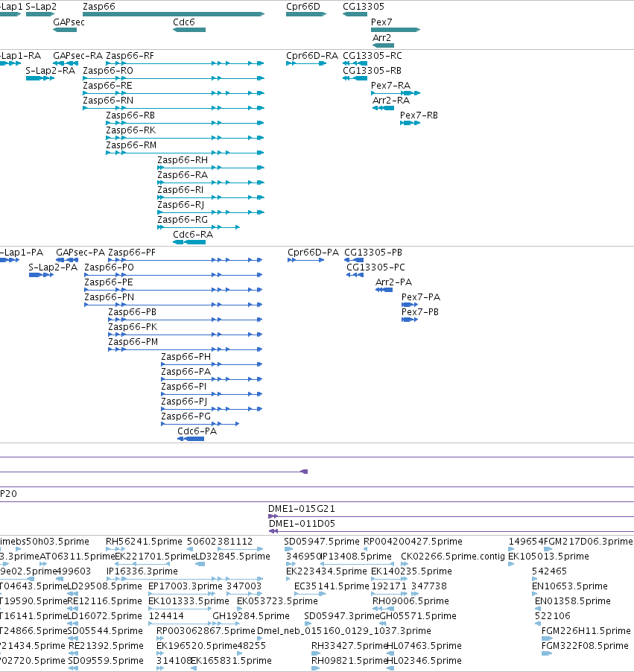Select transcript Zasp66-RJ

(x=181, y=204)
